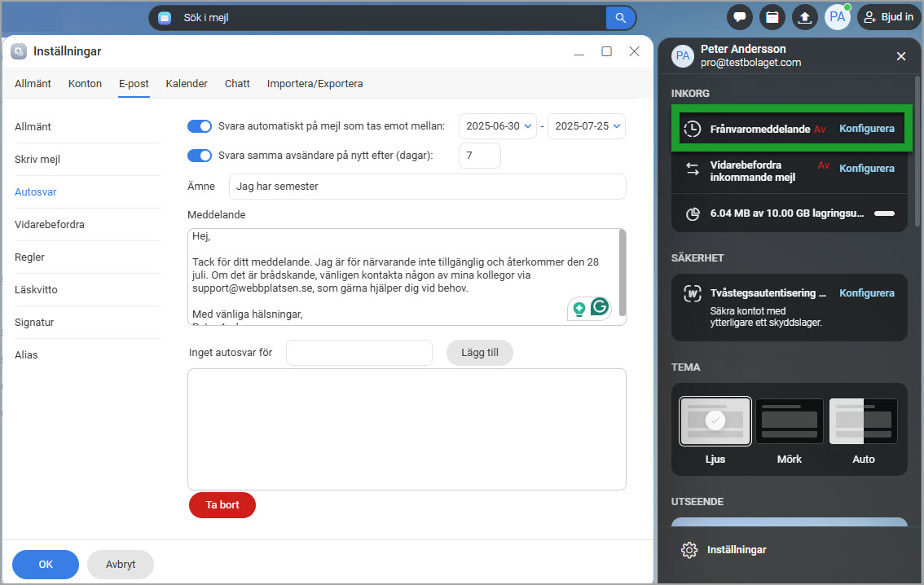Toggle reply same sender again switch
Viewport: 924px width, 585px height.
pyautogui.click(x=199, y=156)
